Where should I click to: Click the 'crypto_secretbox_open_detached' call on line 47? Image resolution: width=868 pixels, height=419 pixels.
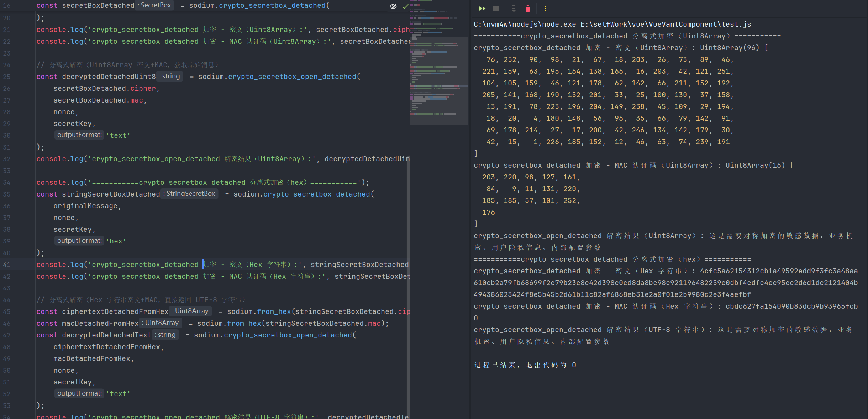point(288,335)
